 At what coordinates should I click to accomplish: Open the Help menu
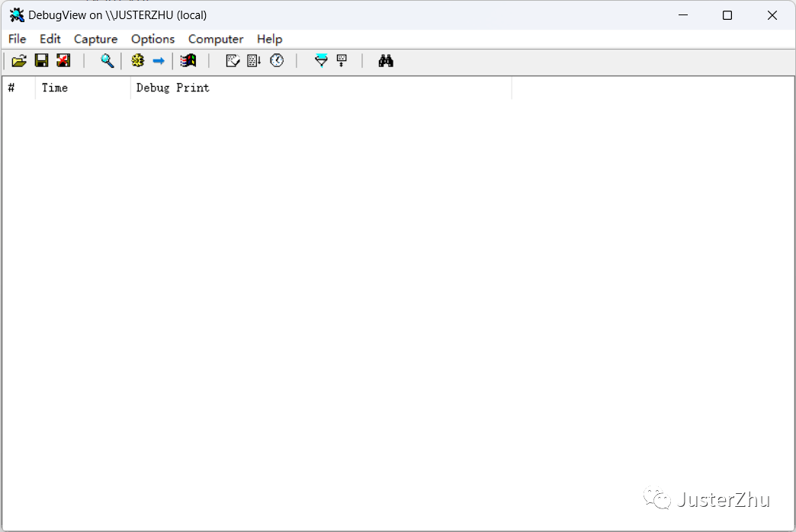(x=269, y=39)
